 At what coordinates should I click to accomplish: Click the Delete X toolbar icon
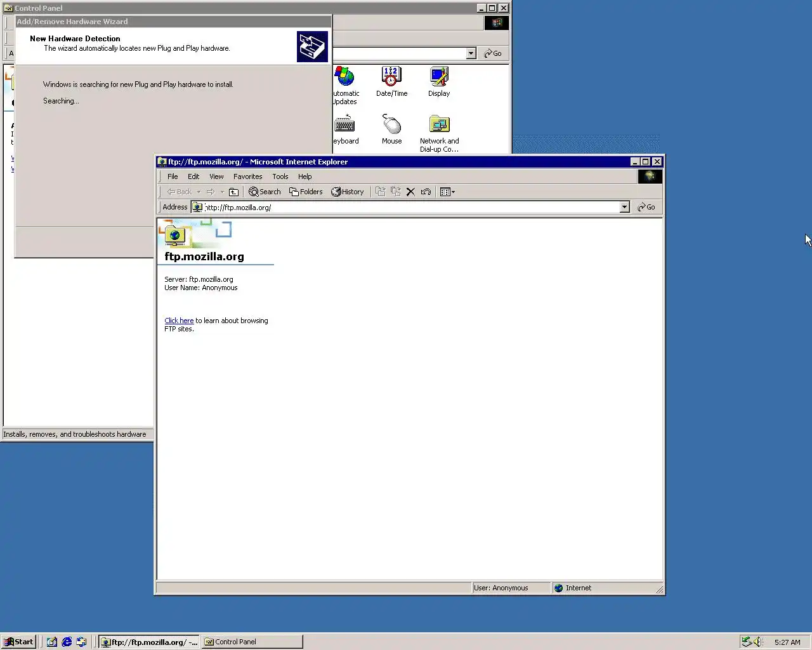click(x=410, y=192)
